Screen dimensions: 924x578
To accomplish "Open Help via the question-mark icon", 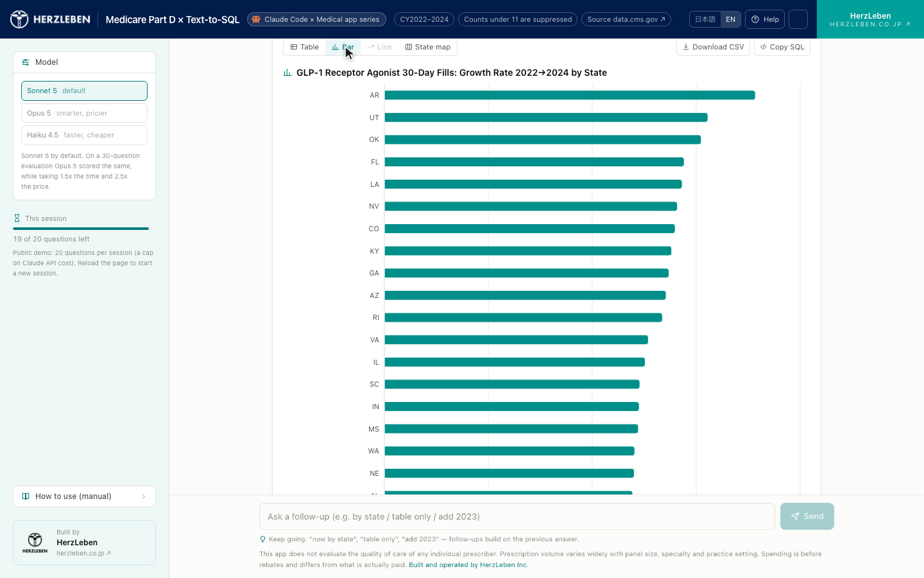I will point(755,19).
